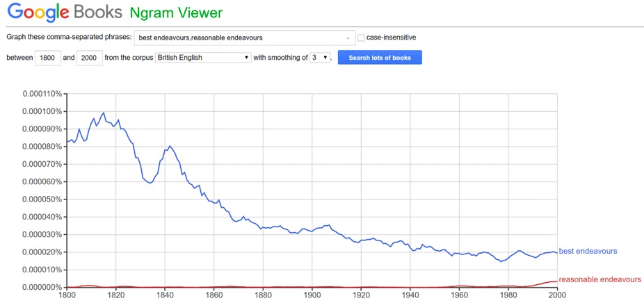Enable the case-insensitive checkbox
Image resolution: width=644 pixels, height=303 pixels.
coord(361,38)
